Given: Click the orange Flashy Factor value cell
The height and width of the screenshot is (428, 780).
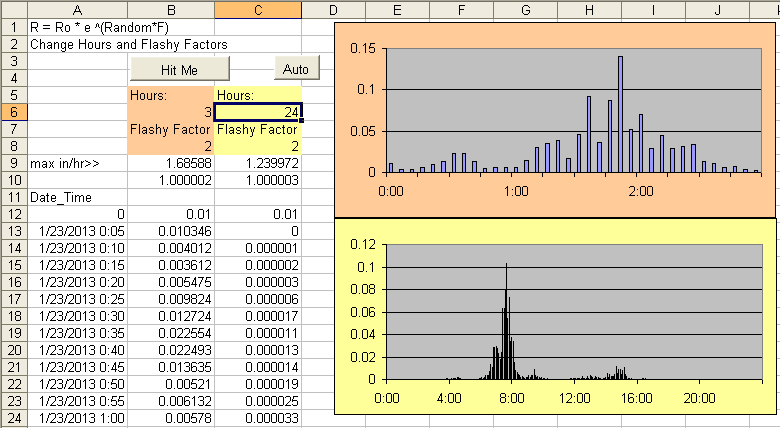Looking at the screenshot, I should click(170, 145).
